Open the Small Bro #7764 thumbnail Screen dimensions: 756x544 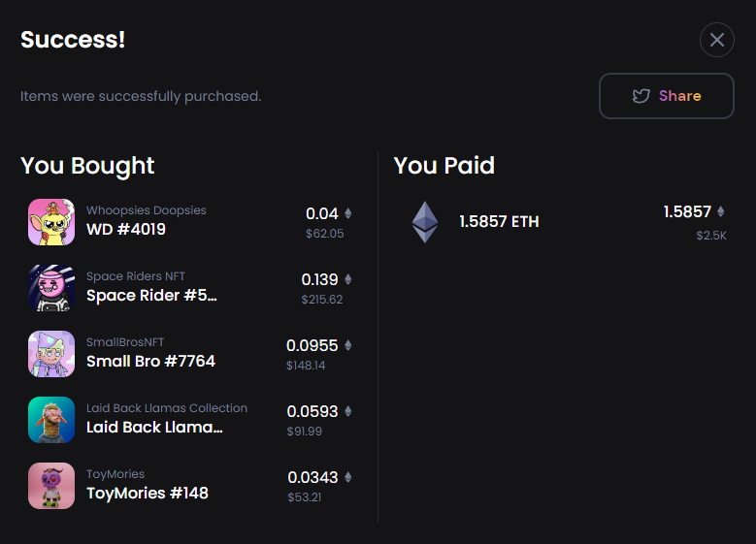pos(51,354)
